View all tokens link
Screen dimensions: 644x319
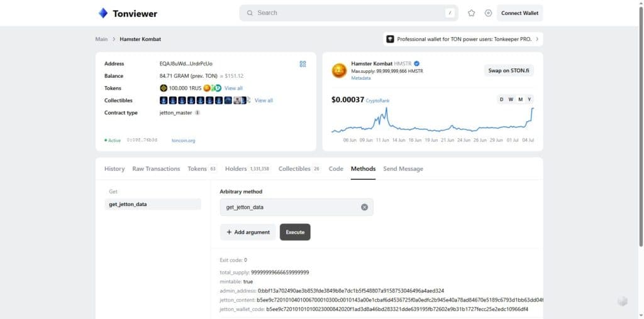(x=233, y=88)
